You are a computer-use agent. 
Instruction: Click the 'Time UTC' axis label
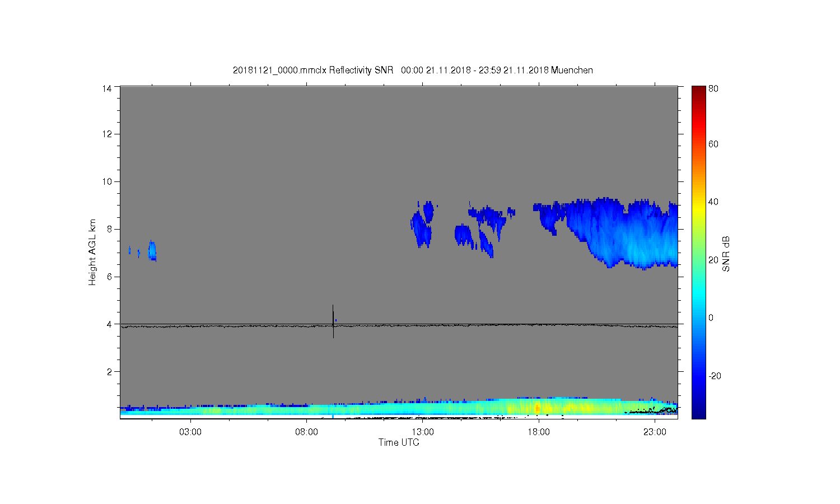[399, 442]
